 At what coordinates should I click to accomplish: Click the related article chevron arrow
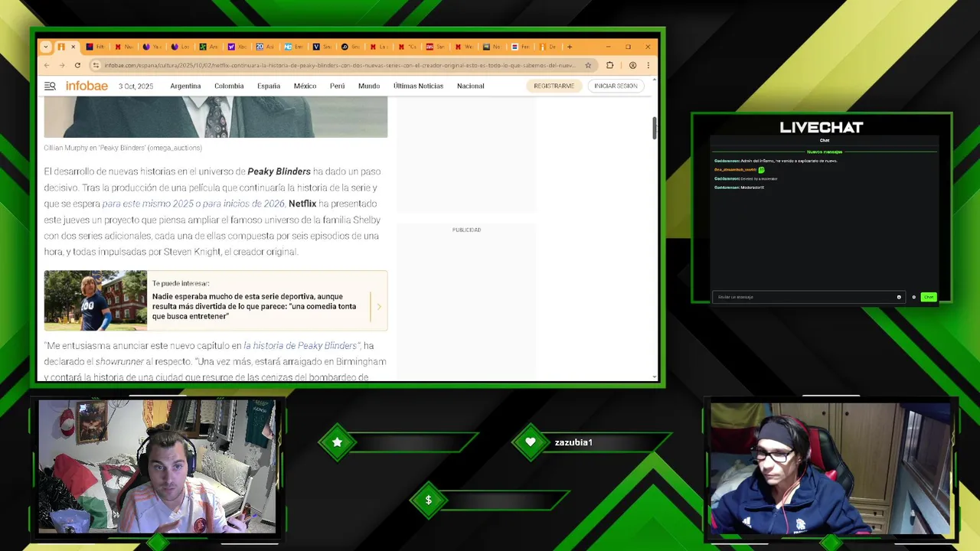coord(378,306)
